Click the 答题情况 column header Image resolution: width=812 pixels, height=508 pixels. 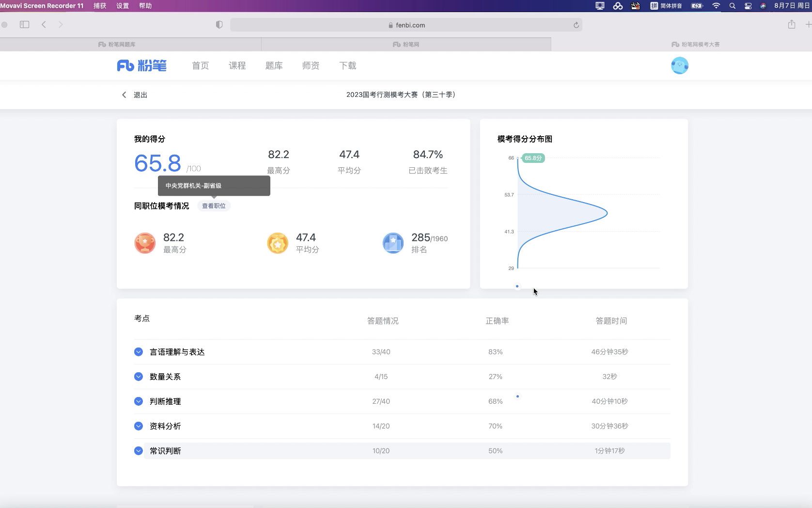tap(383, 321)
